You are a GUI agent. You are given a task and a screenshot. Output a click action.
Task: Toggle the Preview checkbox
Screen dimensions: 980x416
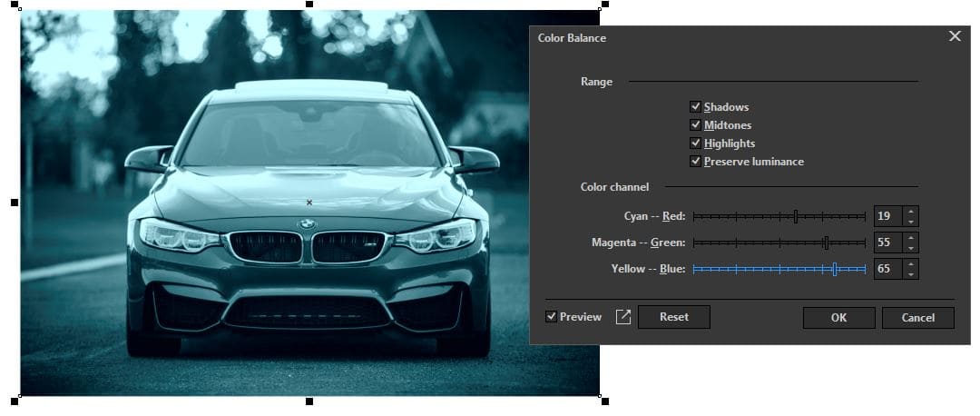tap(551, 316)
